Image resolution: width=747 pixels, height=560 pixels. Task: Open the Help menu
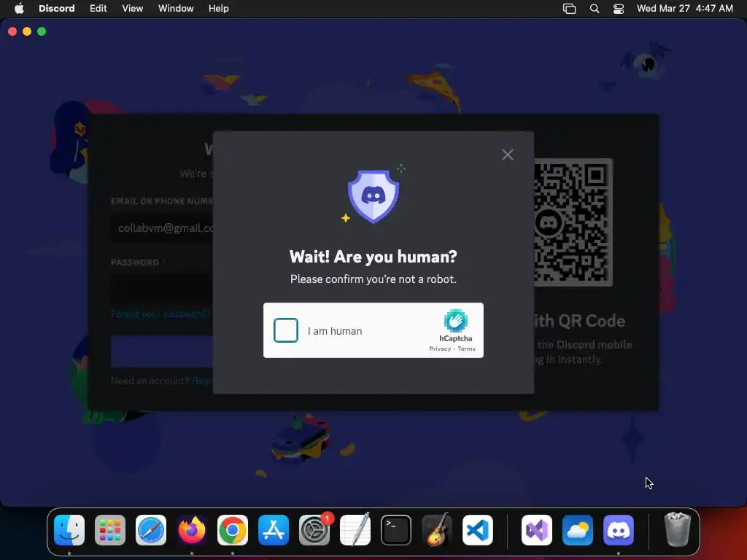(219, 8)
